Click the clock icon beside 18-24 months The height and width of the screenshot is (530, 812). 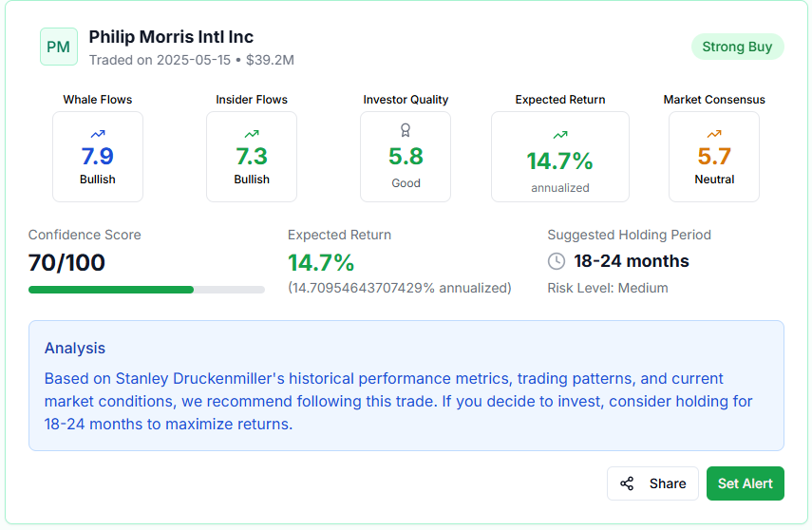(x=557, y=261)
